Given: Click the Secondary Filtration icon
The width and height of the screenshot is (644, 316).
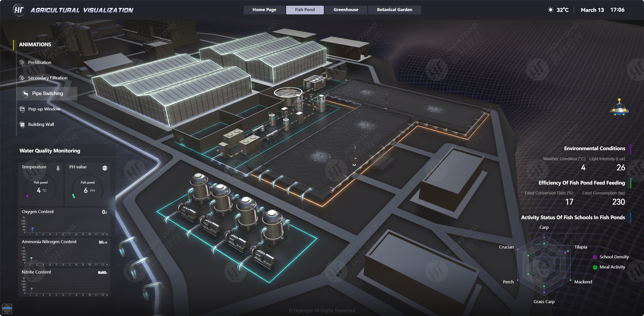Looking at the screenshot, I should [22, 78].
